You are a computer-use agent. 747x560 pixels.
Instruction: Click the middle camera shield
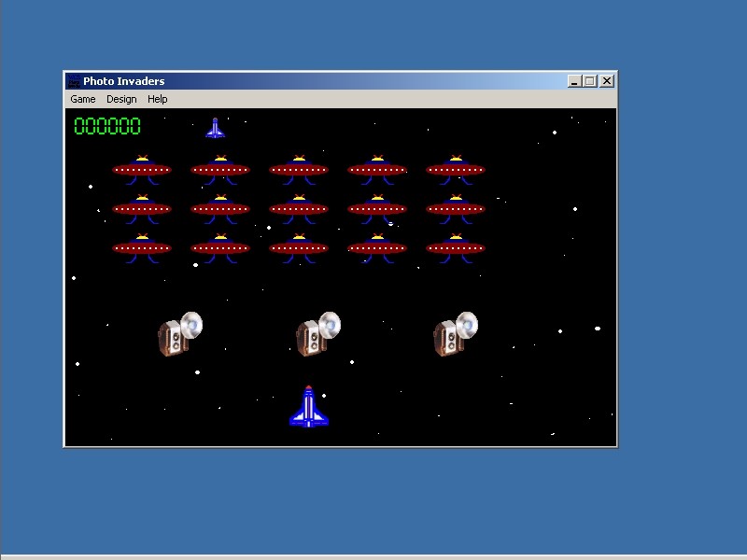point(318,333)
